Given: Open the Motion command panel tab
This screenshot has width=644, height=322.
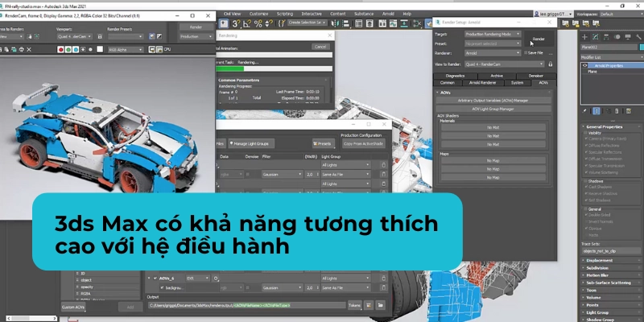Looking at the screenshot, I should 617,37.
